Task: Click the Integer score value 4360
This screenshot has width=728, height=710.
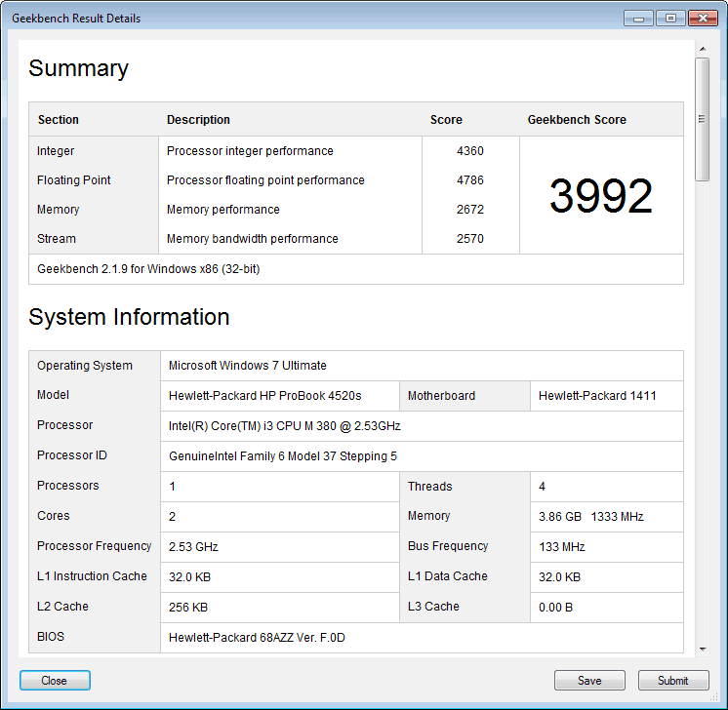Action: [x=469, y=151]
